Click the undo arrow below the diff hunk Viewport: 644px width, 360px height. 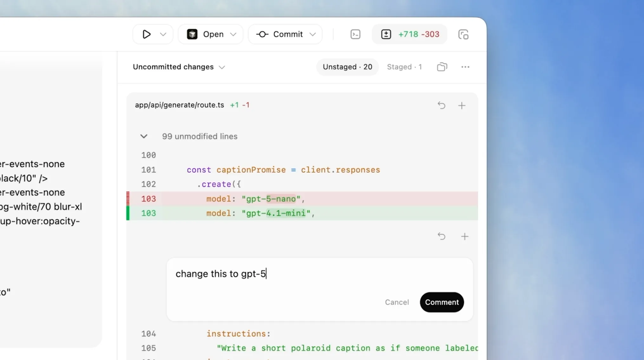pos(442,236)
